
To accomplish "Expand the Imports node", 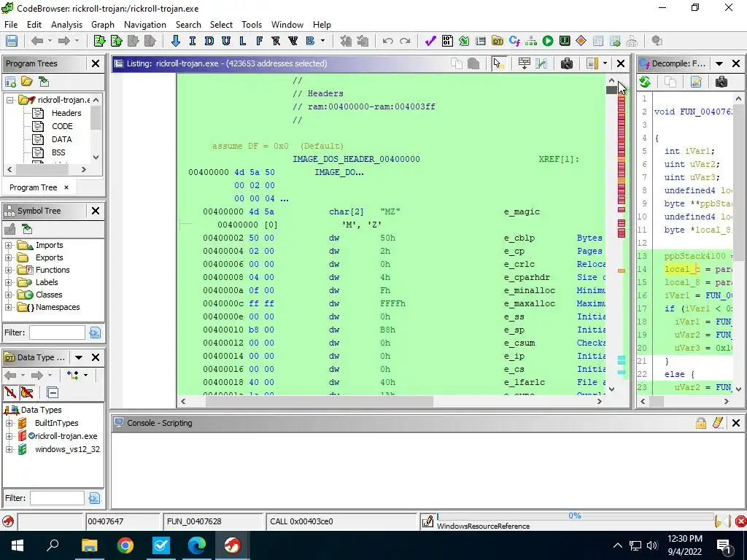I will [8, 245].
